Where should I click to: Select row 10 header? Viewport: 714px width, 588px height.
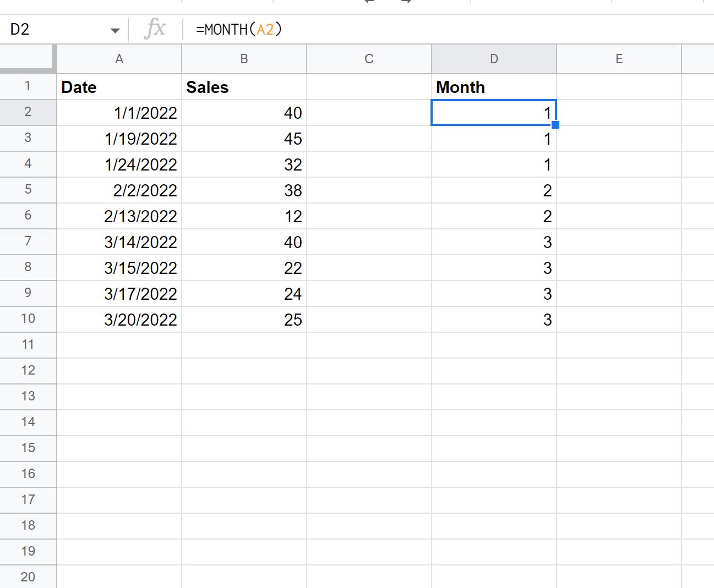point(28,319)
